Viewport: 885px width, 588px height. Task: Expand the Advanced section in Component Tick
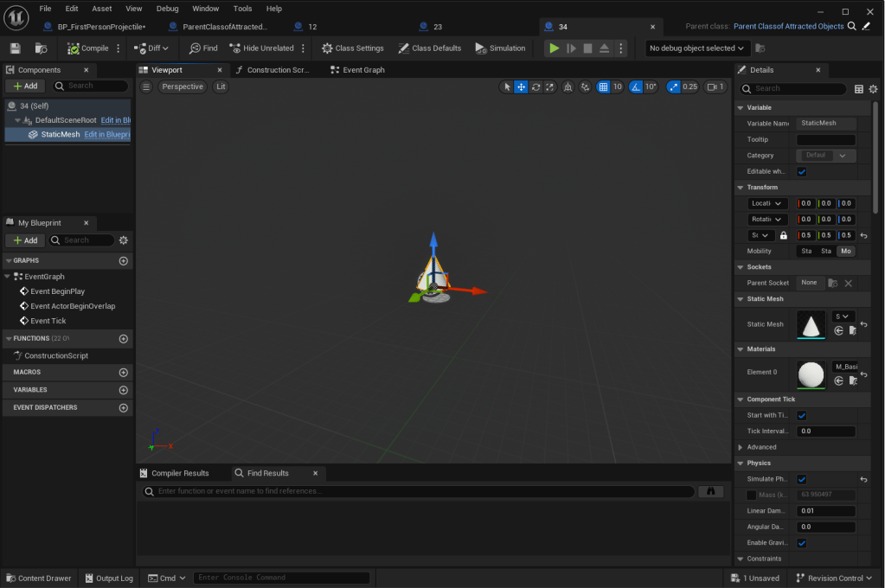741,447
